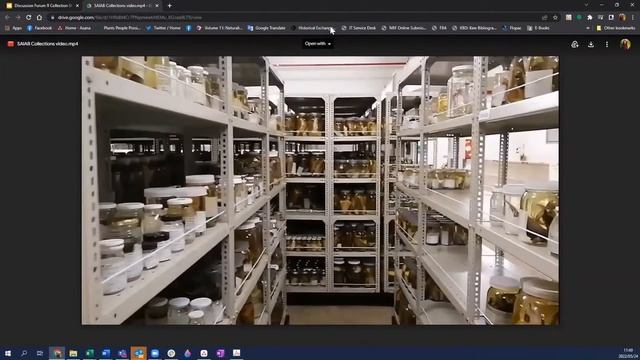This screenshot has height=360, width=640.
Task: Open the Google Translate bookmark
Action: [x=267, y=28]
